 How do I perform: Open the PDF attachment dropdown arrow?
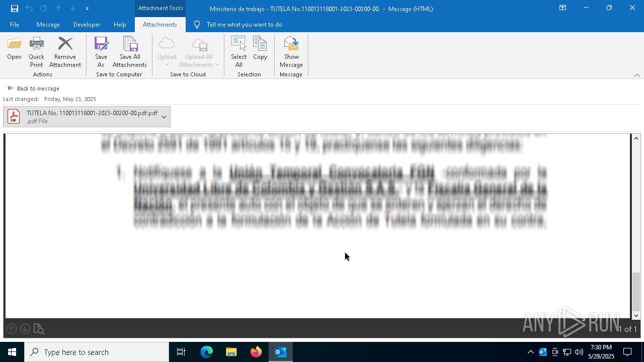click(164, 117)
